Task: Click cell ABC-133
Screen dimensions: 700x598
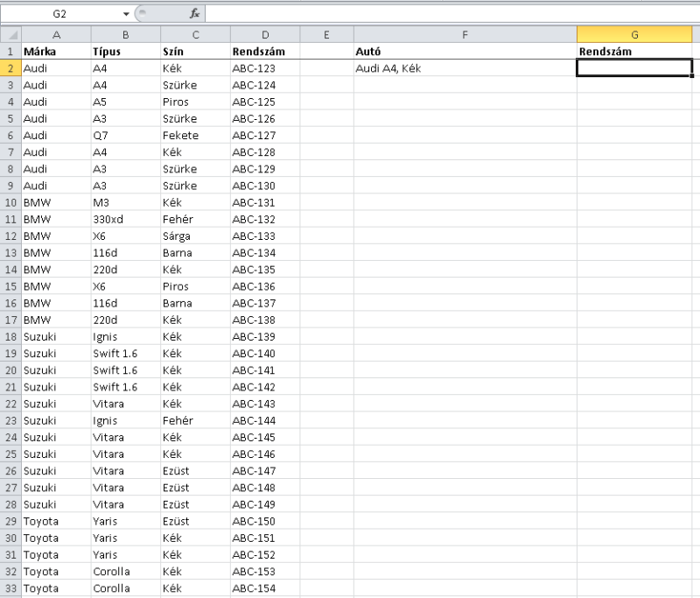Action: (265, 236)
